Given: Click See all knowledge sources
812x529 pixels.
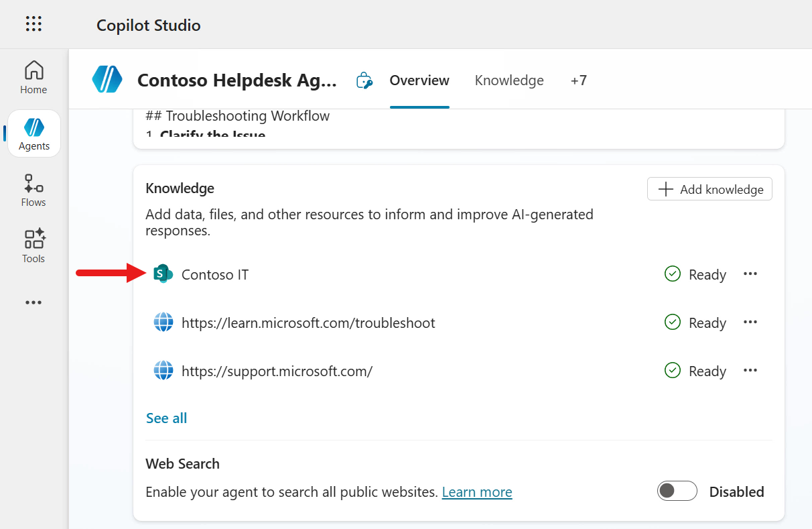Looking at the screenshot, I should [166, 418].
